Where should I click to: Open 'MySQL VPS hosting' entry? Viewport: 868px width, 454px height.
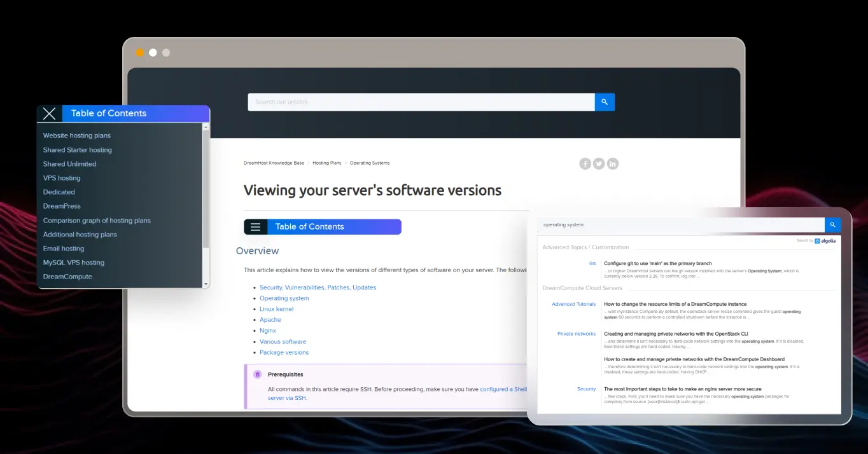pyautogui.click(x=74, y=263)
